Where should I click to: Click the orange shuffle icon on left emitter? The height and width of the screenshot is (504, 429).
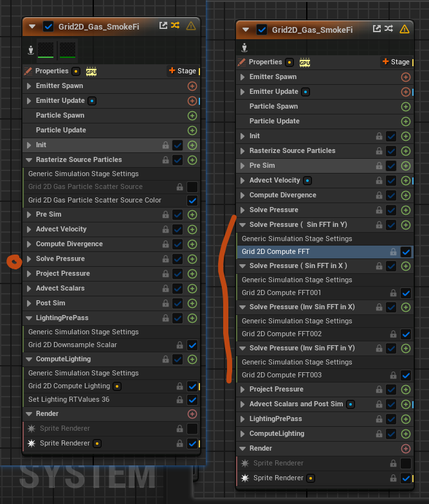(175, 26)
